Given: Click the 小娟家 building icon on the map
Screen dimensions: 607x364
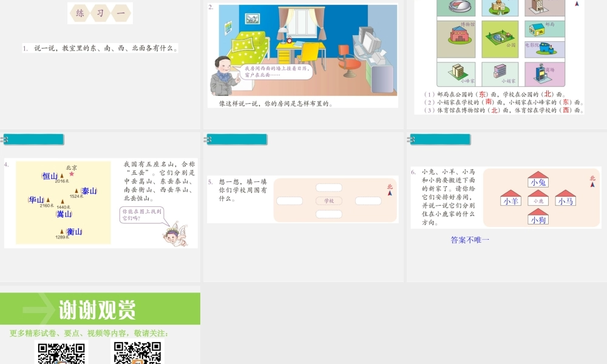Looking at the screenshot, I should [499, 73].
